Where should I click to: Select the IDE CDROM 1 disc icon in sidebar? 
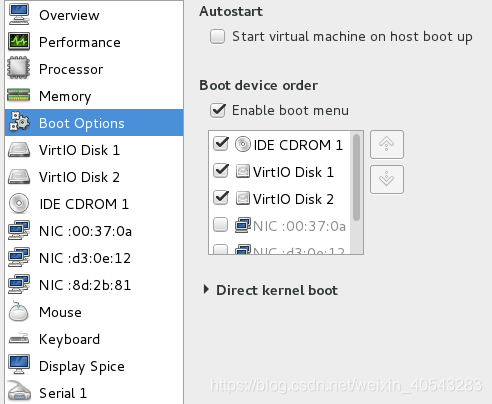coord(19,204)
